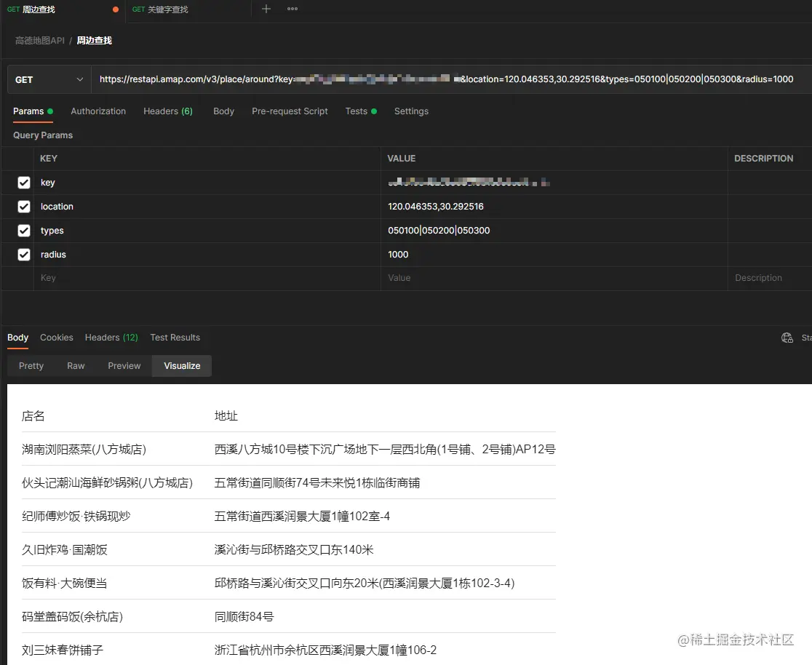Click the 'location' parameter name cell

point(207,207)
